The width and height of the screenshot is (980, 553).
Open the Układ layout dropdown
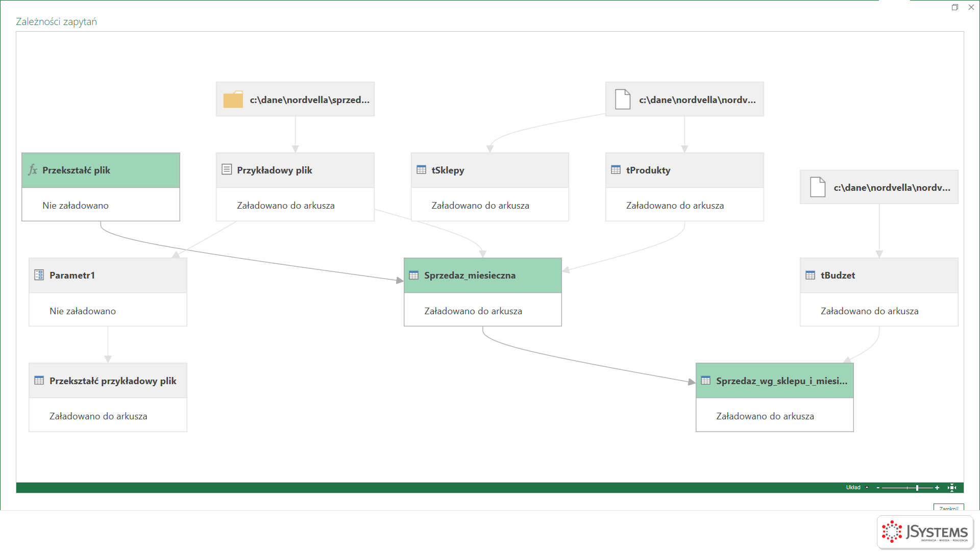[x=857, y=488]
